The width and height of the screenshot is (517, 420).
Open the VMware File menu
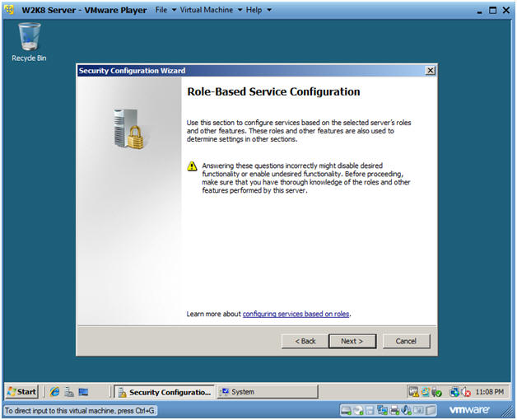(x=161, y=10)
